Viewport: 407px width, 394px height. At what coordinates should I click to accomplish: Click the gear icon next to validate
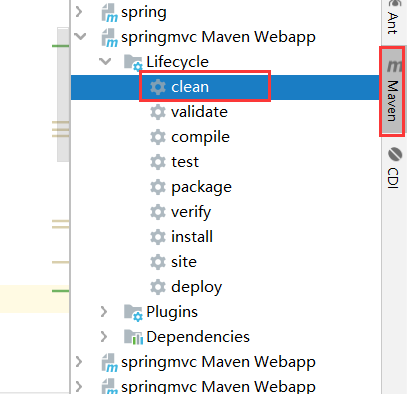[x=158, y=112]
